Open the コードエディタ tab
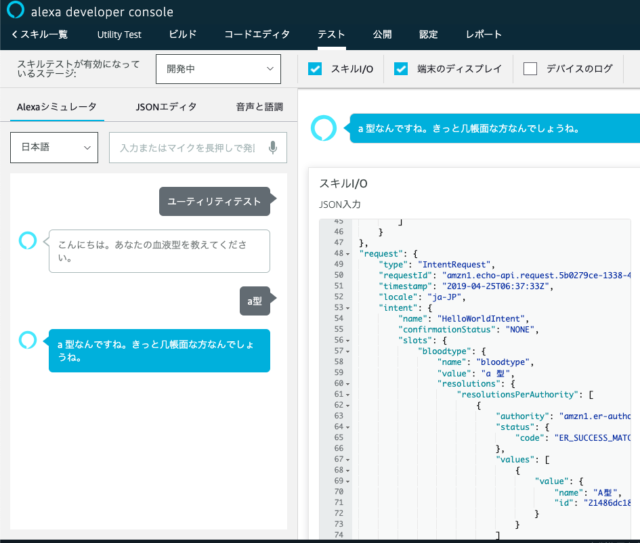 point(257,34)
